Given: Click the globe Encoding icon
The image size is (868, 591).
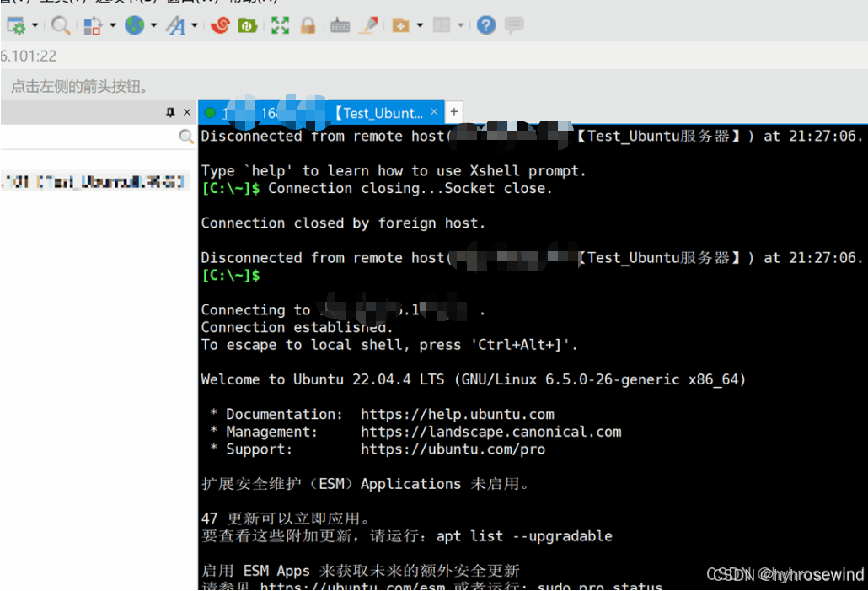Looking at the screenshot, I should tap(135, 25).
